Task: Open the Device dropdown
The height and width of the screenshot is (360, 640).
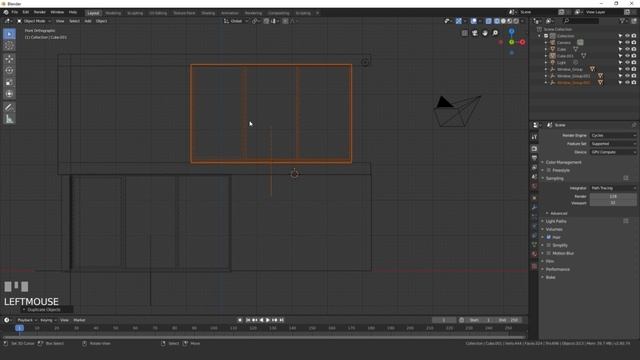Action: tap(613, 152)
